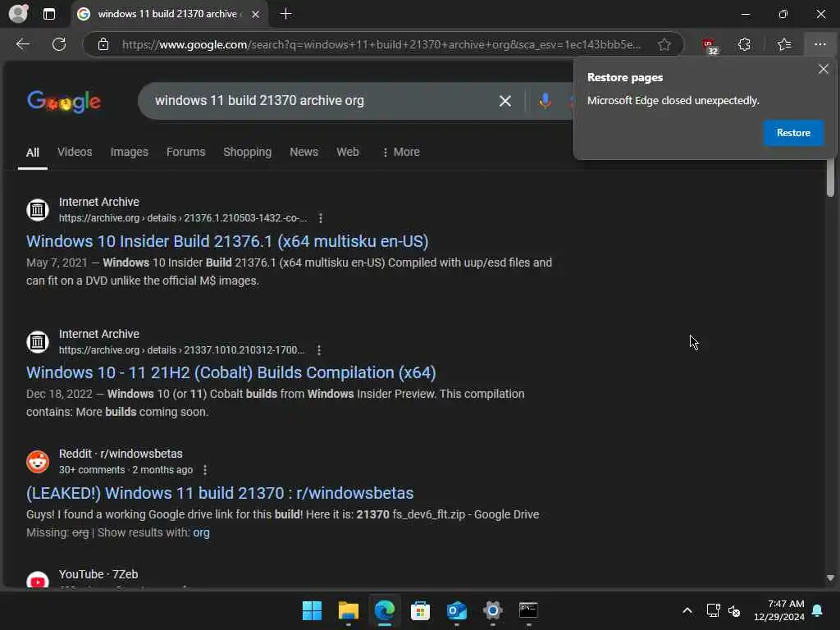Open network status tray icon

[x=713, y=610]
